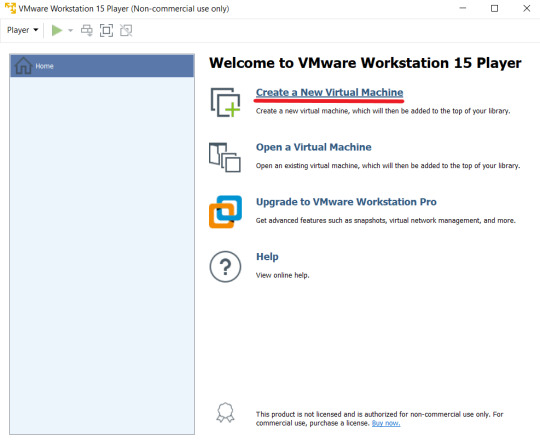The width and height of the screenshot is (540, 443).
Task: Click the Open a Virtual Machine icon
Action: pyautogui.click(x=225, y=157)
